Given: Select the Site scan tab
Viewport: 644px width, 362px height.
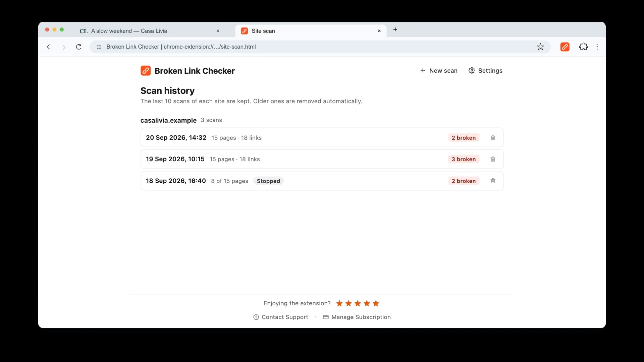Looking at the screenshot, I should coord(311,31).
